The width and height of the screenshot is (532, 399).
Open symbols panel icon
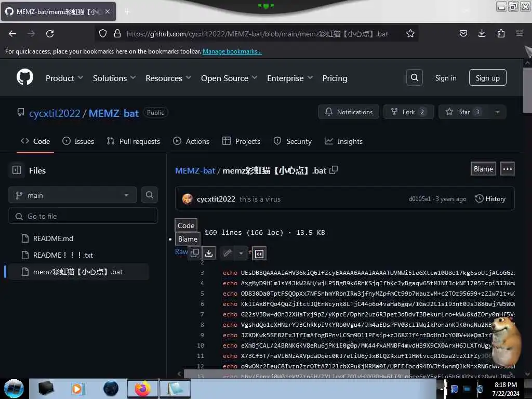click(x=259, y=254)
